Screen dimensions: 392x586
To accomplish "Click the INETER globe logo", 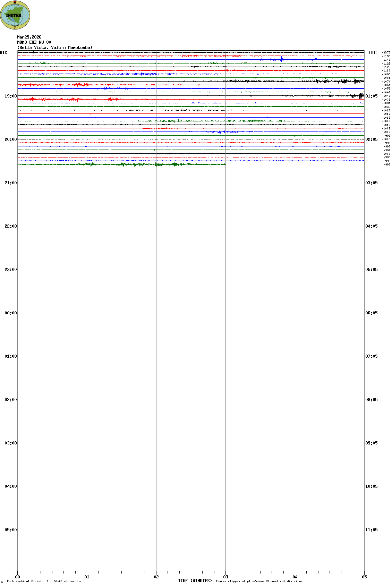I will click(x=15, y=15).
